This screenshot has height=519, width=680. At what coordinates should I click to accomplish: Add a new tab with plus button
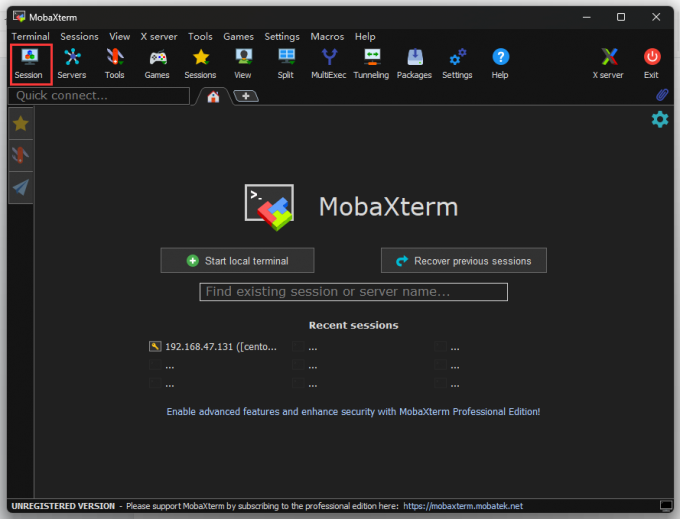click(x=246, y=96)
